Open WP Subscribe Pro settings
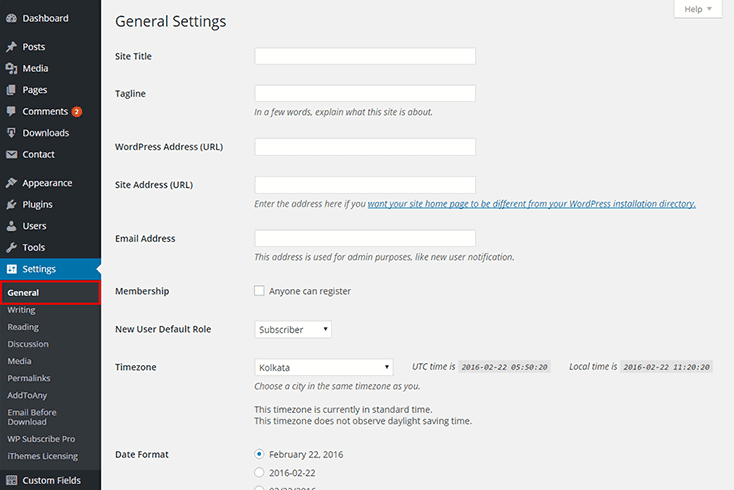734x490 pixels. [41, 439]
